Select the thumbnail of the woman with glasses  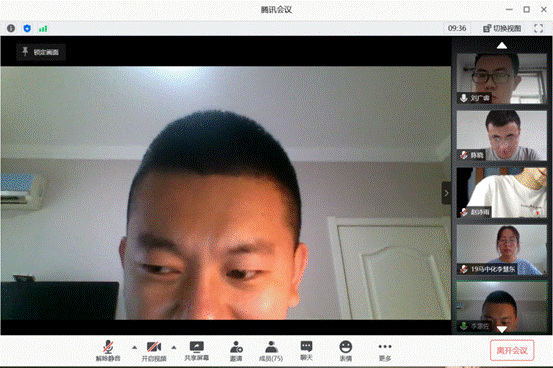(502, 250)
